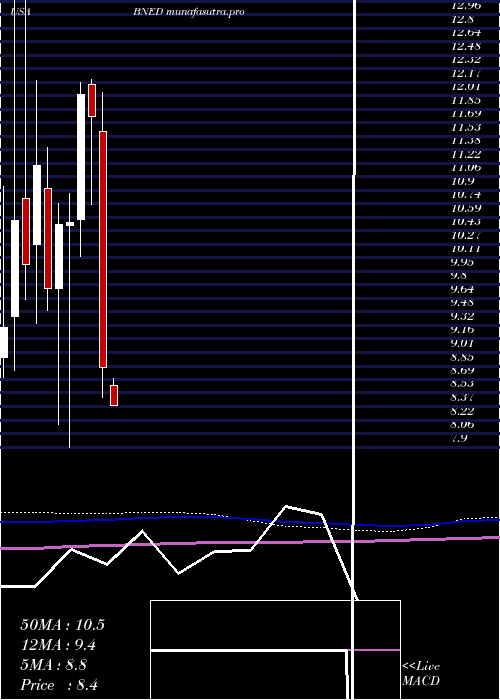Select the '12MA : 9.4' reading

pyautogui.click(x=58, y=645)
